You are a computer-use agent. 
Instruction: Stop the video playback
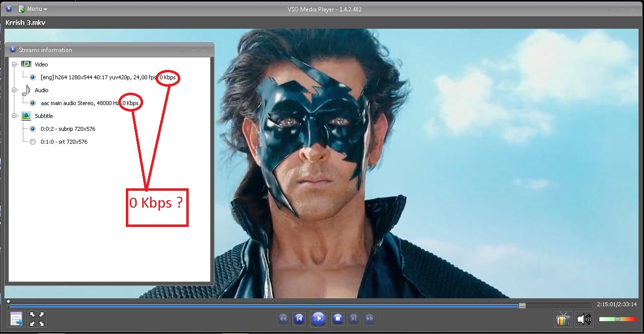pyautogui.click(x=337, y=319)
